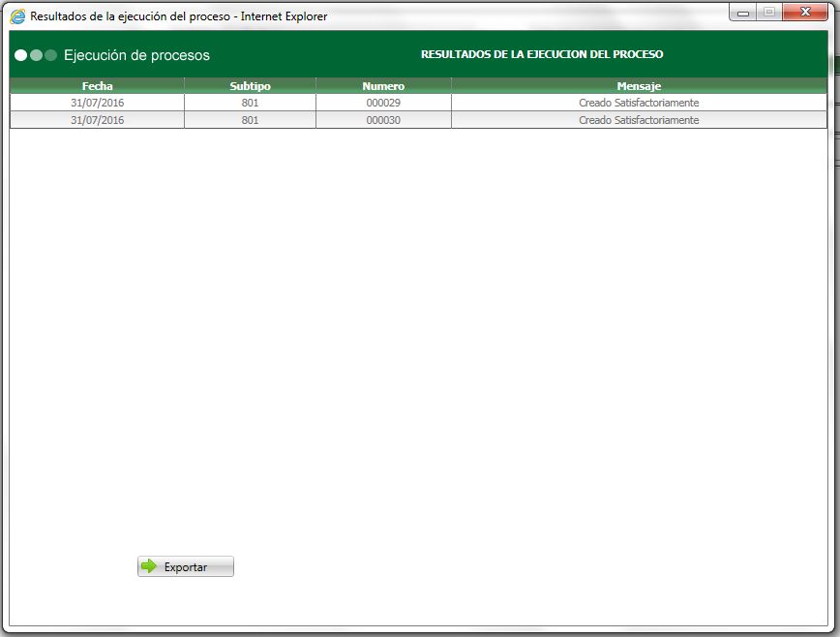Screen dimensions: 840x637
Task: Click RESULTADOS DE LA EJECUCION DEL PROCESO title
Action: click(542, 54)
